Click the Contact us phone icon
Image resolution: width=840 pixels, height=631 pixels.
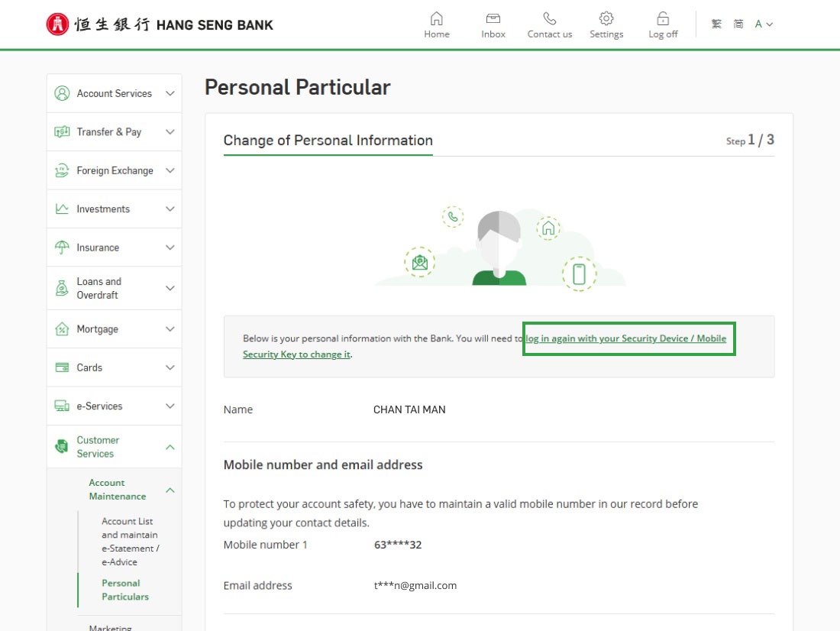(x=549, y=19)
